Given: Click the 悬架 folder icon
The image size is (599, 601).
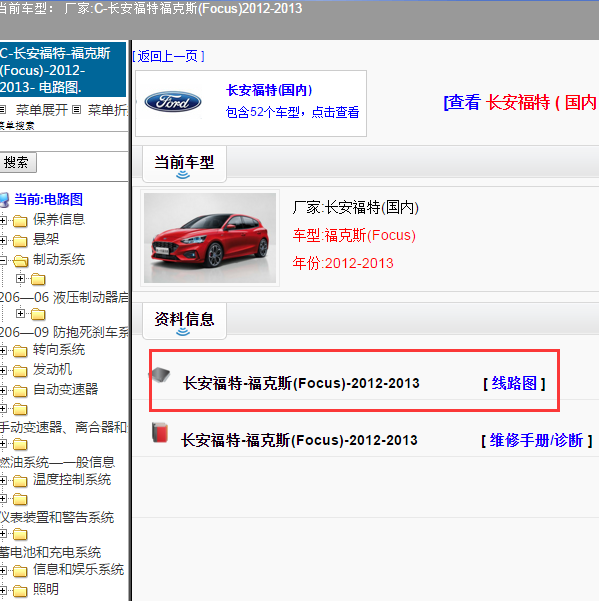Looking at the screenshot, I should pyautogui.click(x=20, y=241).
